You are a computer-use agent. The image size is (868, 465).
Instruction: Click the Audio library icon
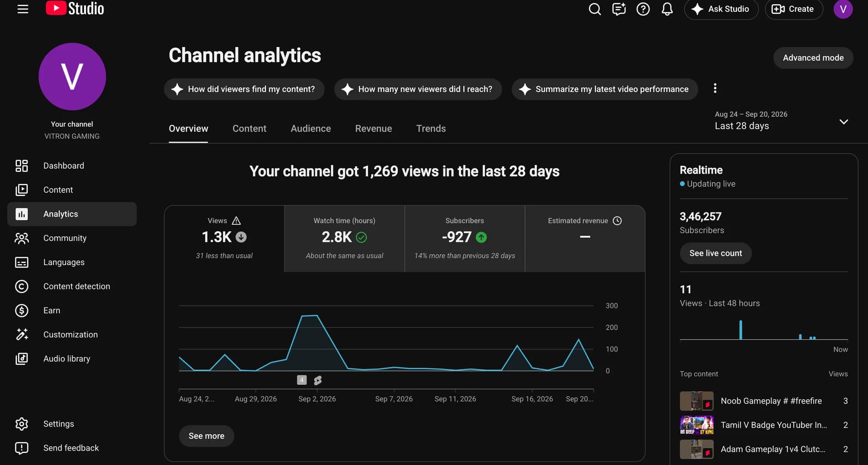(22, 359)
